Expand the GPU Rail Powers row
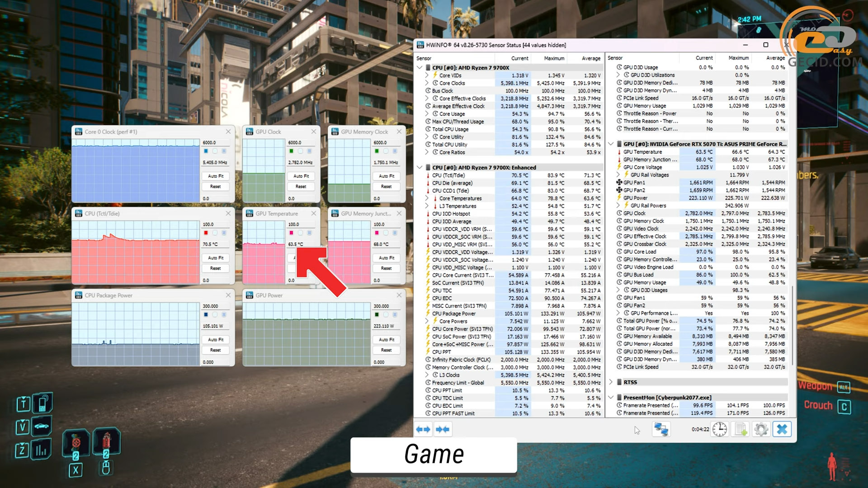This screenshot has height=488, width=868. [x=618, y=205]
